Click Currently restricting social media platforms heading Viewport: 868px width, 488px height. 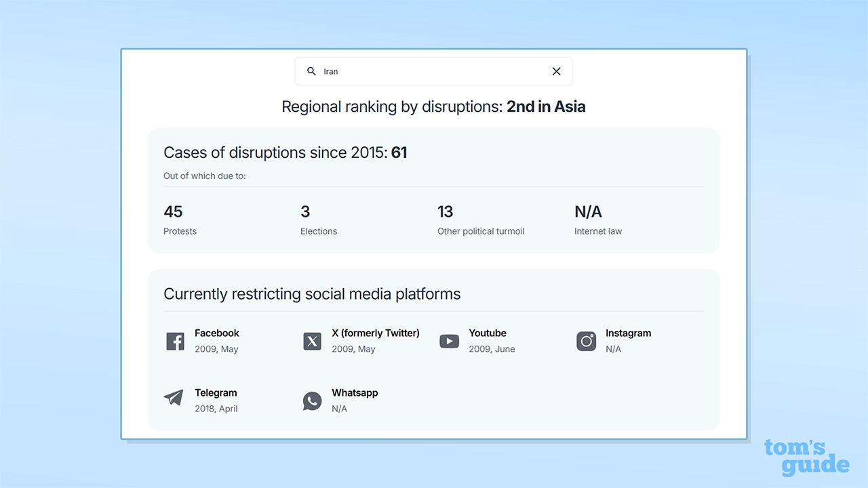(x=312, y=294)
